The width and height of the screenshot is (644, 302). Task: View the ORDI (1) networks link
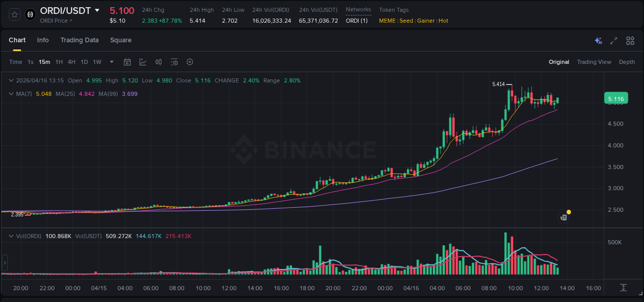pyautogui.click(x=358, y=21)
